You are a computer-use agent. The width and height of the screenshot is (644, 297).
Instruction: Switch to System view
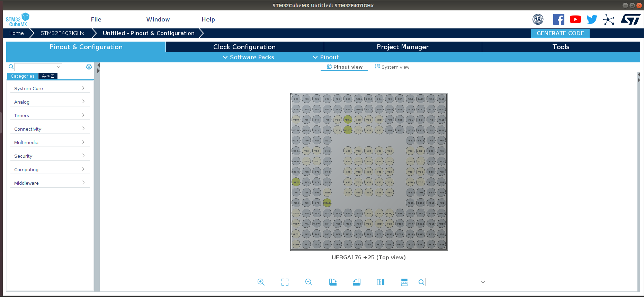tap(392, 67)
